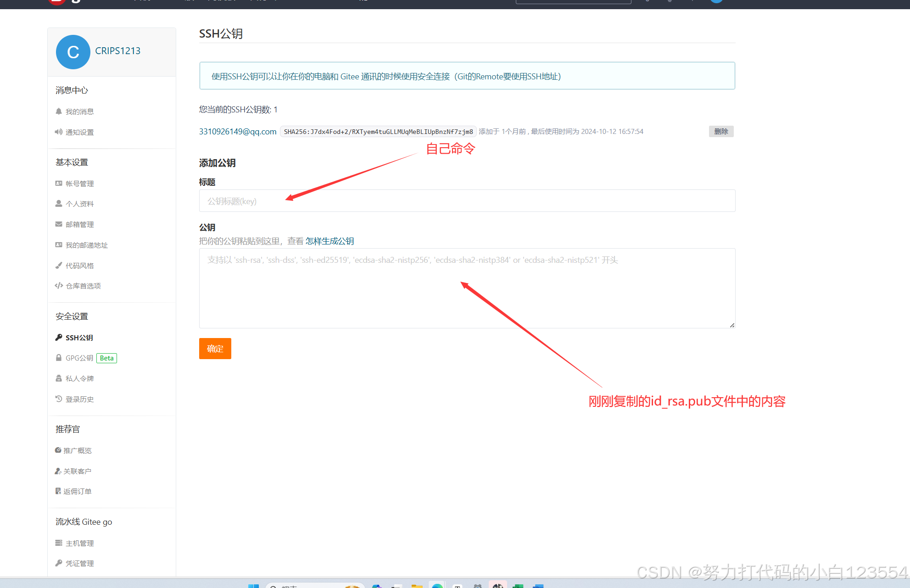View 登录历史 via the history icon
This screenshot has height=588, width=910.
79,399
